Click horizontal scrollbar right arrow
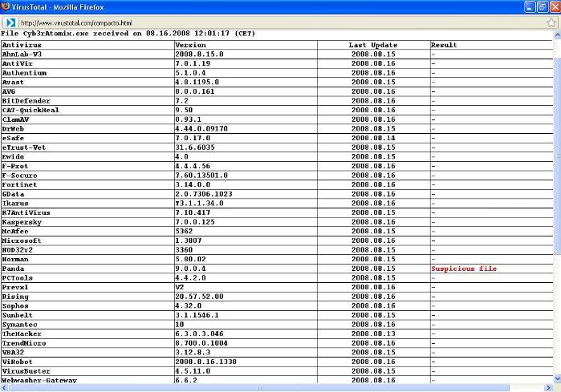Image resolution: width=561 pixels, height=392 pixels. coord(548,388)
